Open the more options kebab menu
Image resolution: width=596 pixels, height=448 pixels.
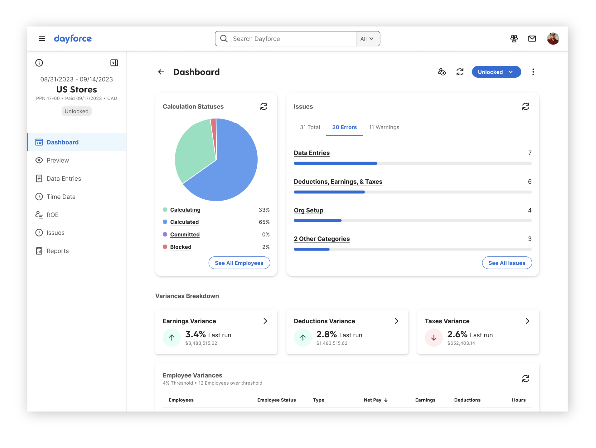click(x=533, y=72)
